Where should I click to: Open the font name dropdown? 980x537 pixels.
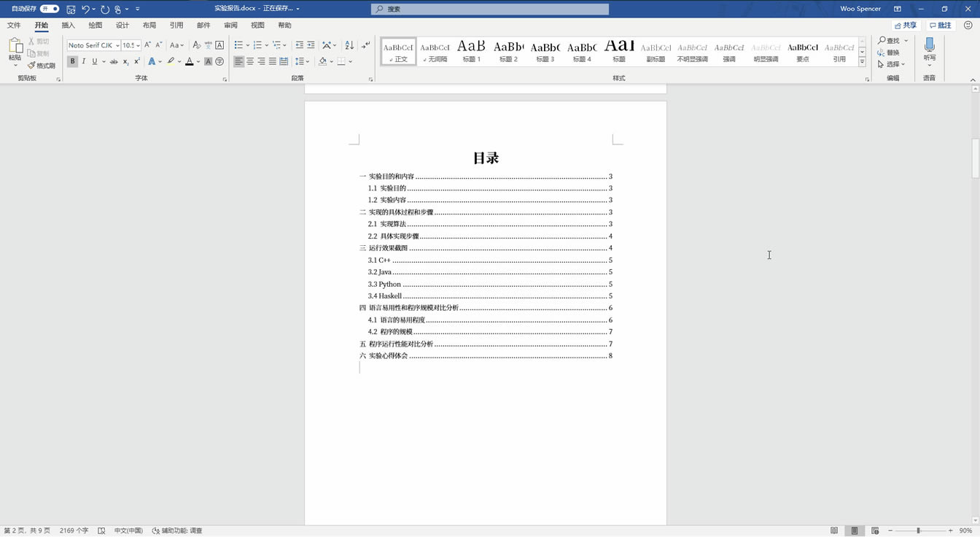[x=117, y=45]
